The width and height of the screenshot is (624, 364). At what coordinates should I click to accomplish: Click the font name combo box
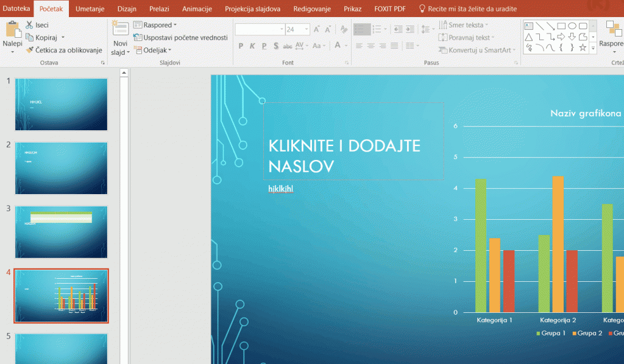click(x=260, y=29)
